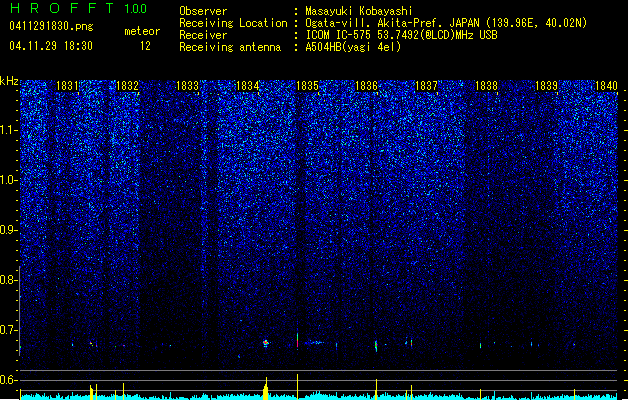Click the 1840 time marker
The image size is (629, 400).
pos(606,85)
